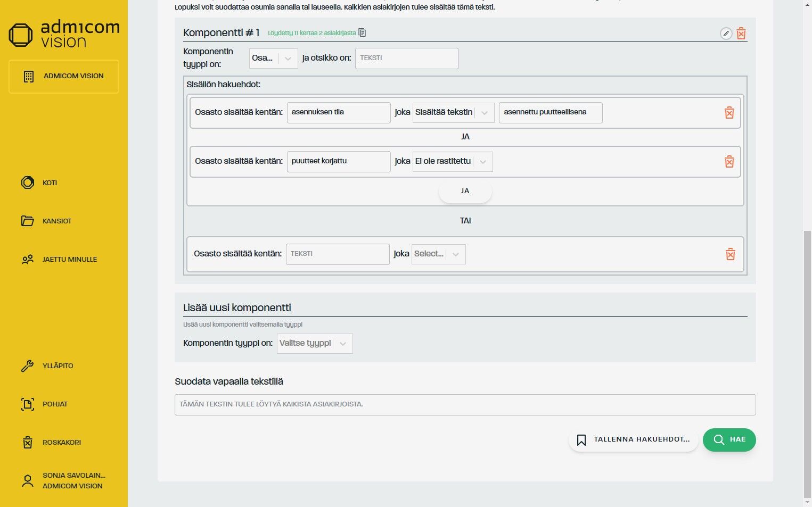Select KANSIOT in the sidebar menu
812x507 pixels.
click(57, 221)
